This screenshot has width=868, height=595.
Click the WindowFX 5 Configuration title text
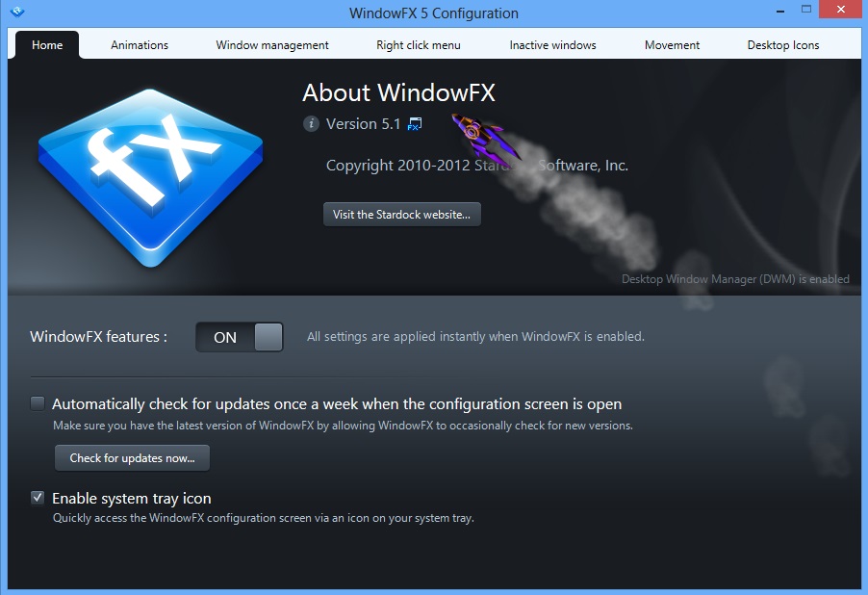tap(433, 13)
